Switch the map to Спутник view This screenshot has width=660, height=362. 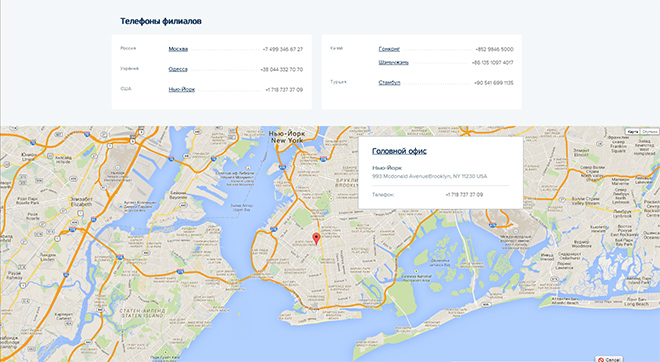point(649,132)
